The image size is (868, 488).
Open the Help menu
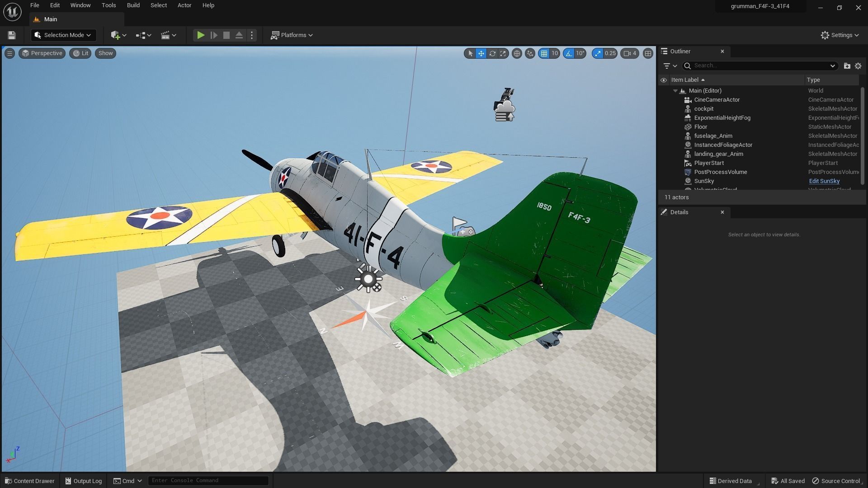coord(208,5)
